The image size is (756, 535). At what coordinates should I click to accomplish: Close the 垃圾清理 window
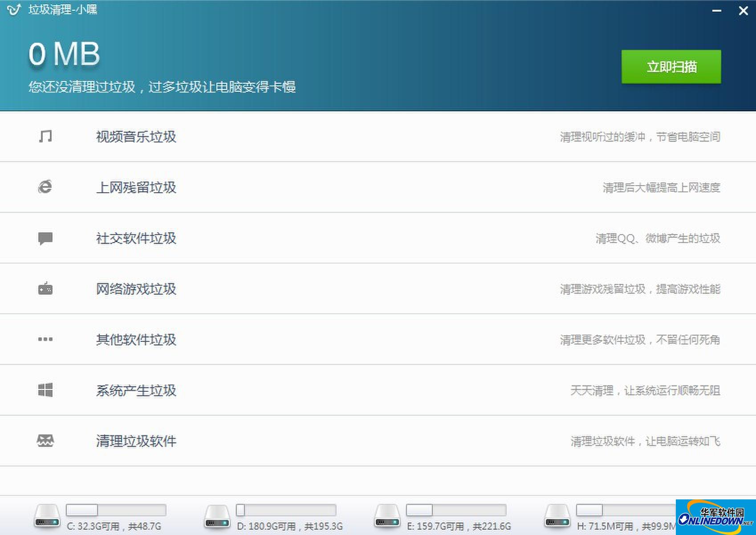[x=743, y=11]
